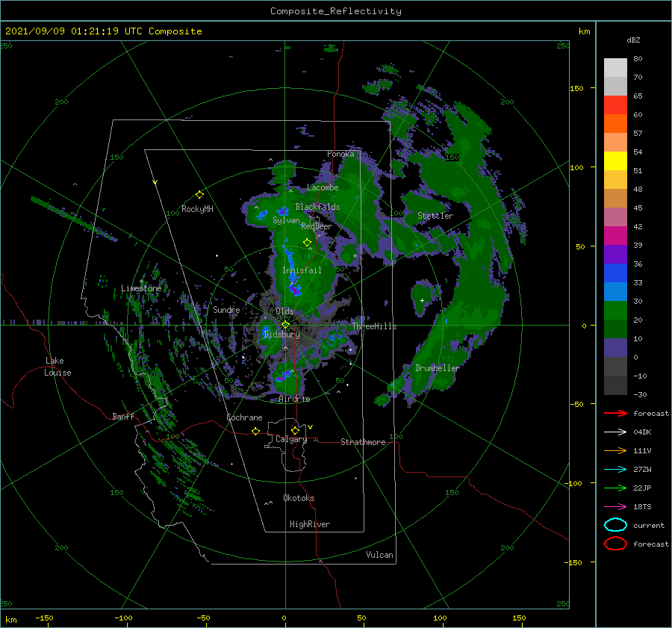672x628 pixels.
Task: Select the yellow radar-site diamond above Didsbury
Action: (285, 325)
